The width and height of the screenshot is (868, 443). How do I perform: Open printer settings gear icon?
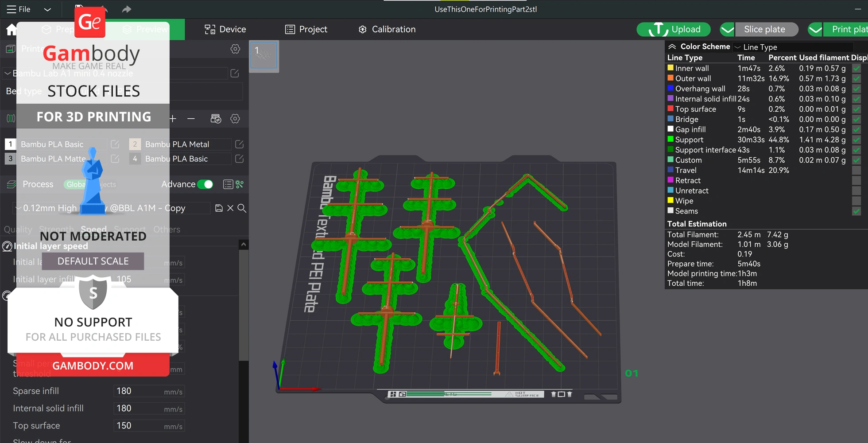(x=235, y=49)
